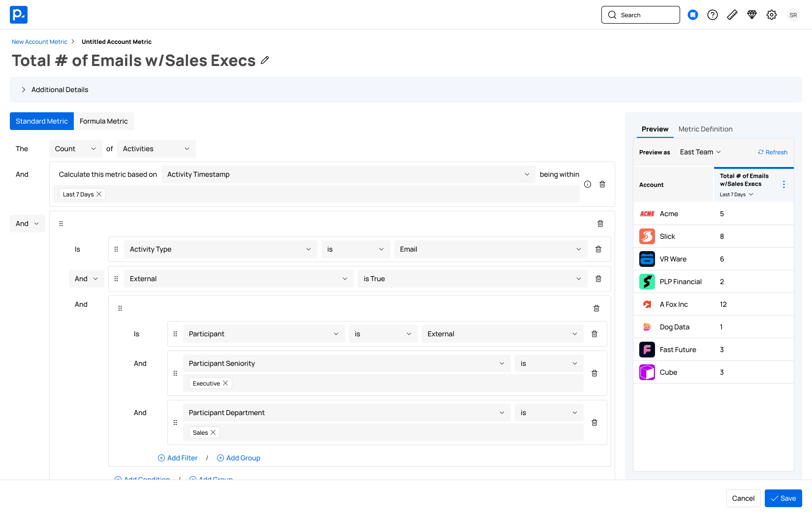Open three-dot menu on preview column

point(784,184)
